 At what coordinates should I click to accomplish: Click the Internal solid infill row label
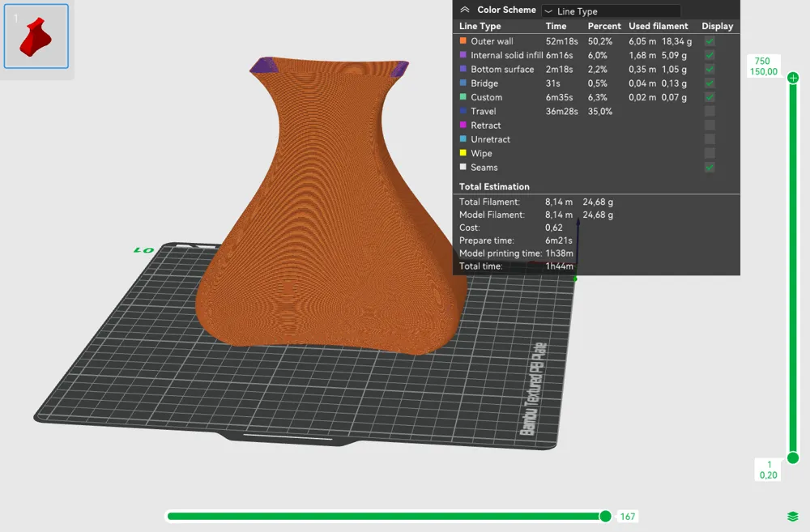click(x=507, y=55)
